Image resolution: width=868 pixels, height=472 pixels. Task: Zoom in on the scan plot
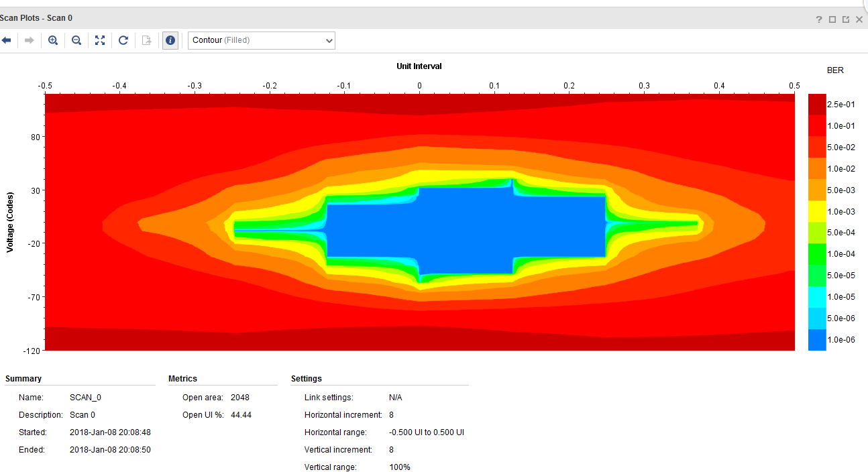[x=53, y=40]
